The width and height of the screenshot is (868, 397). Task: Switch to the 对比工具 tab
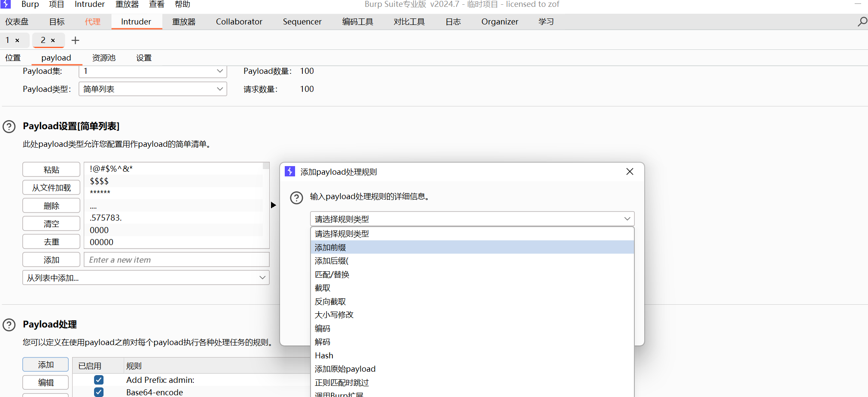point(409,22)
